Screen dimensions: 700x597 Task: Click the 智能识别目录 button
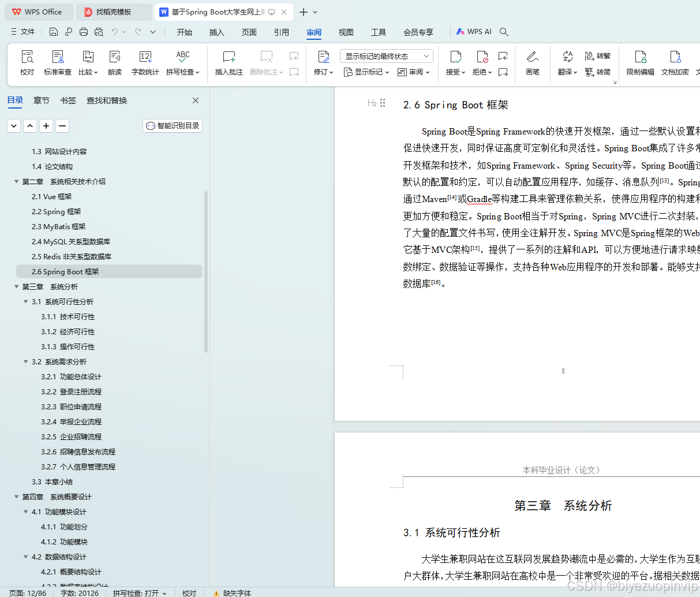pyautogui.click(x=173, y=125)
